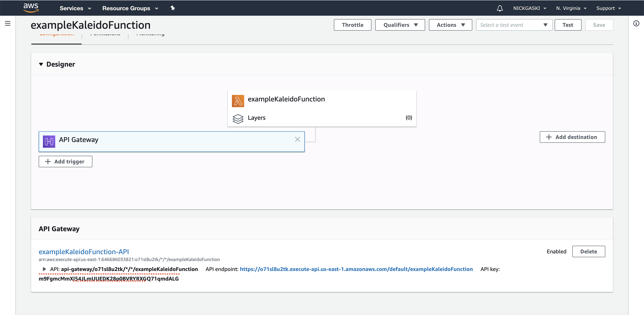
Task: Open the Resource Groups menu
Action: 130,8
